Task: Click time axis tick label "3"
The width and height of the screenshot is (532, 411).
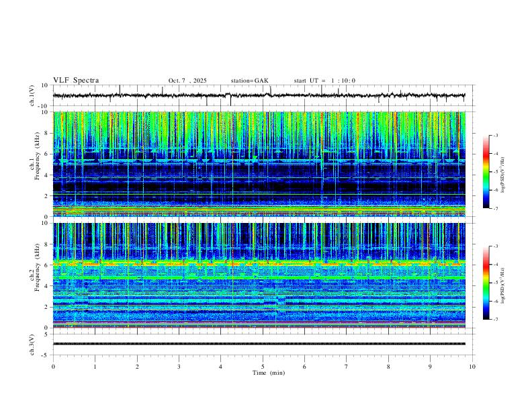Action: point(179,367)
